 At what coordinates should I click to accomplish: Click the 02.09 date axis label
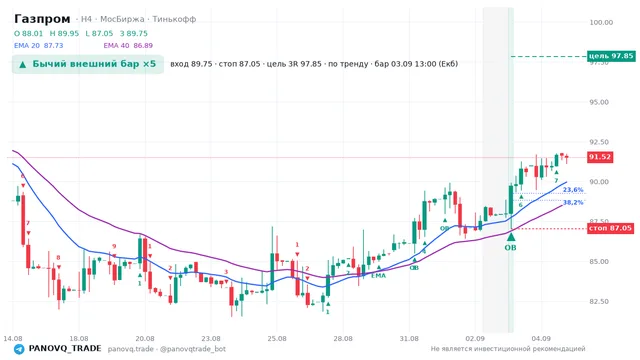click(475, 339)
